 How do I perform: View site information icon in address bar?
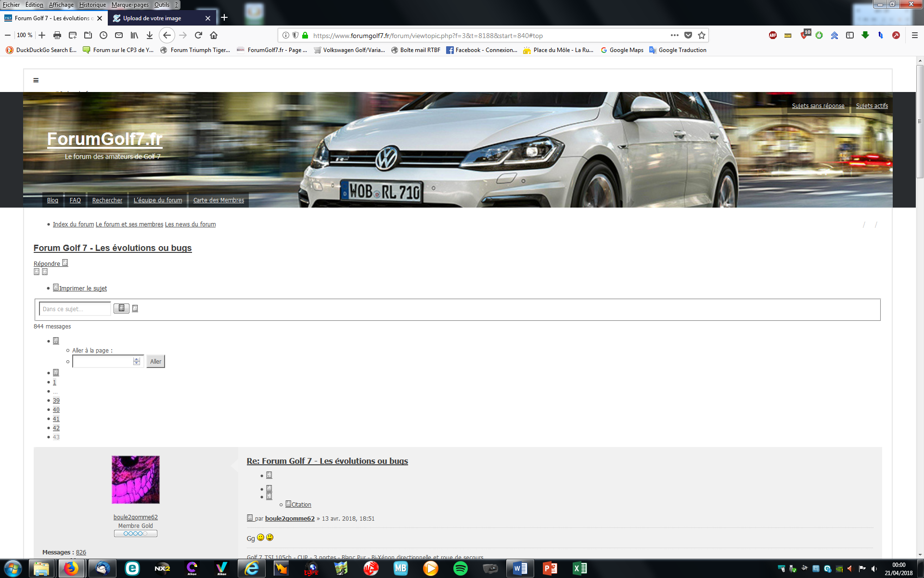[x=286, y=35]
